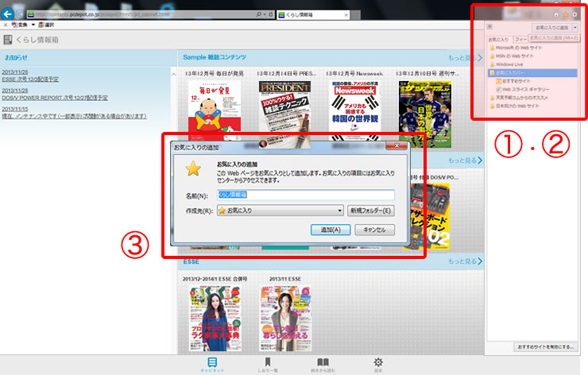Open the 2013/12-2014/1 ESSE 合併号 cover
The width and height of the screenshot is (588, 375).
point(215,318)
